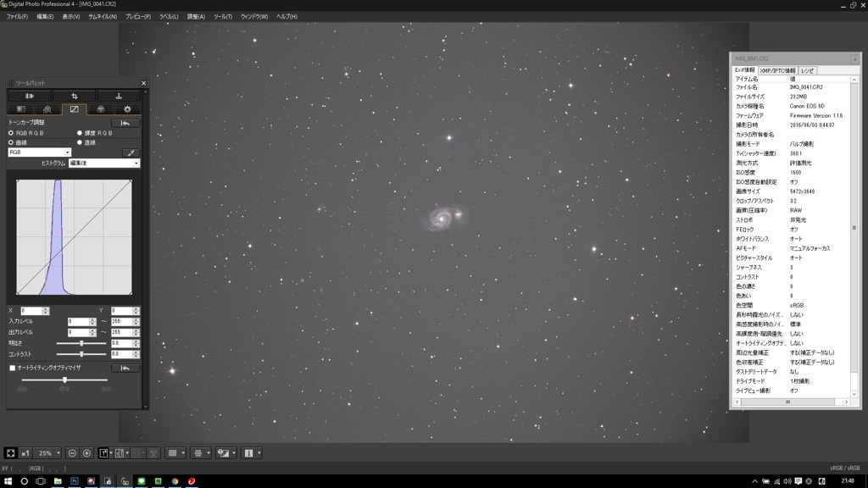Click the zoom out minus button
Screen dimensions: 868x488
click(72, 453)
